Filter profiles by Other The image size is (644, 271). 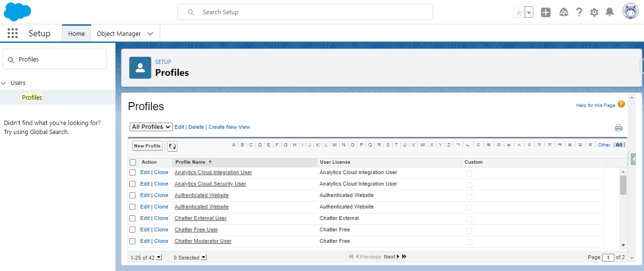coord(604,145)
